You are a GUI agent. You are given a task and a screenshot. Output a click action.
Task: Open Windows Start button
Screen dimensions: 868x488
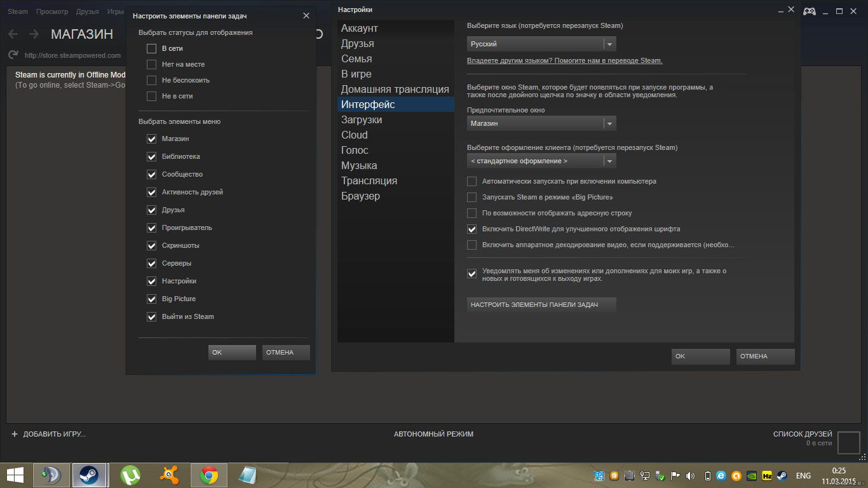tap(15, 475)
